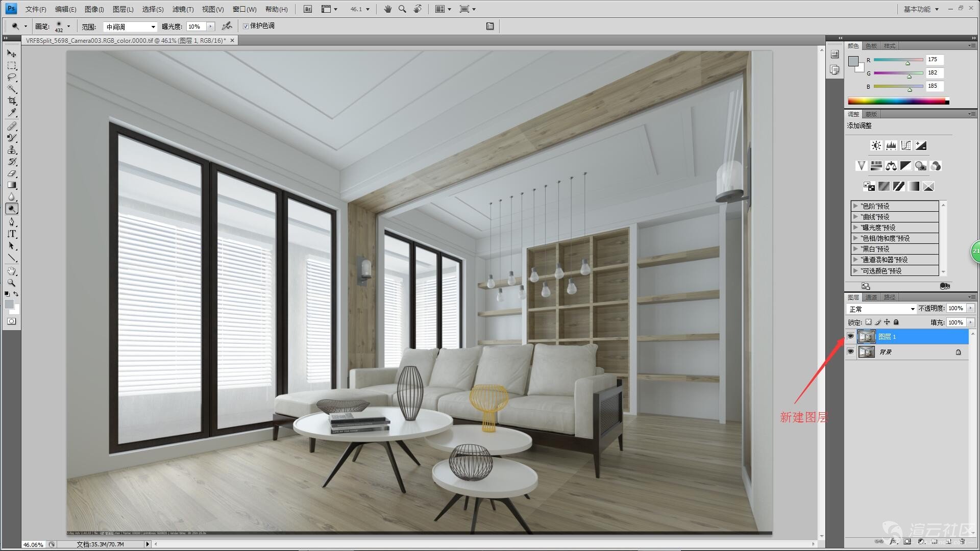Select the Move tool
980x551 pixels.
(x=12, y=54)
